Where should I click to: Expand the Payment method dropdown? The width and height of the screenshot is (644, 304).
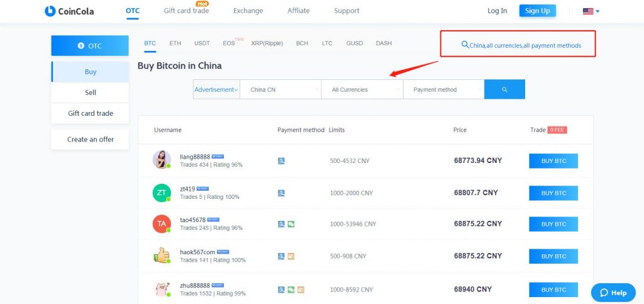443,89
